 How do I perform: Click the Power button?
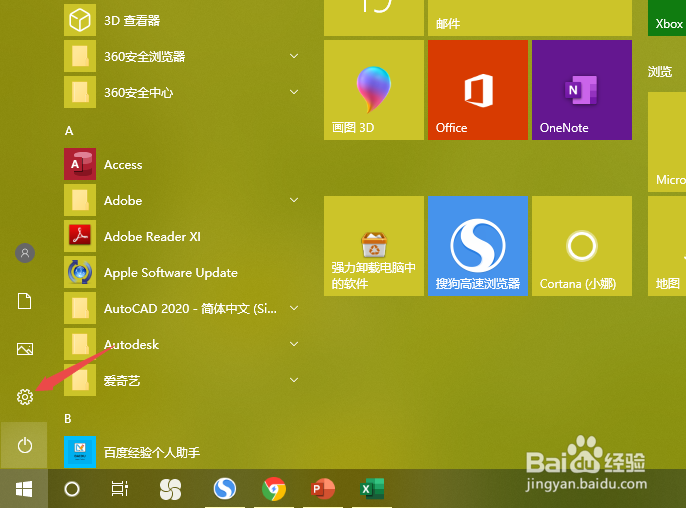click(x=24, y=445)
